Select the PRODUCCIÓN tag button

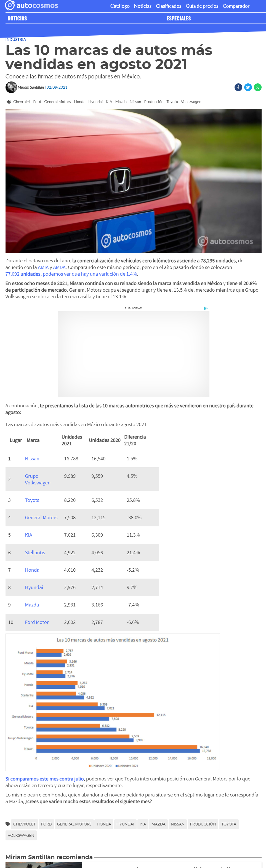tap(203, 824)
